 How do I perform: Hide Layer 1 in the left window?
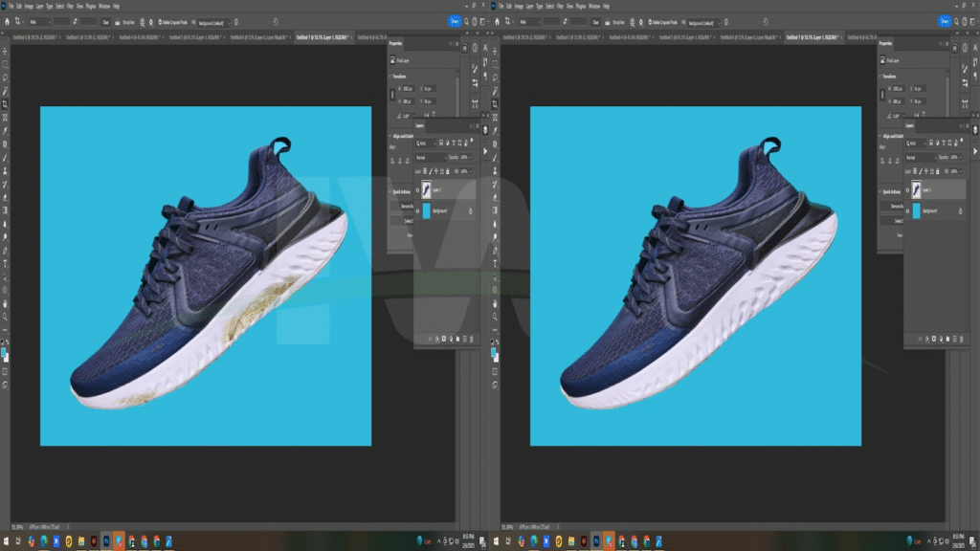tap(418, 190)
